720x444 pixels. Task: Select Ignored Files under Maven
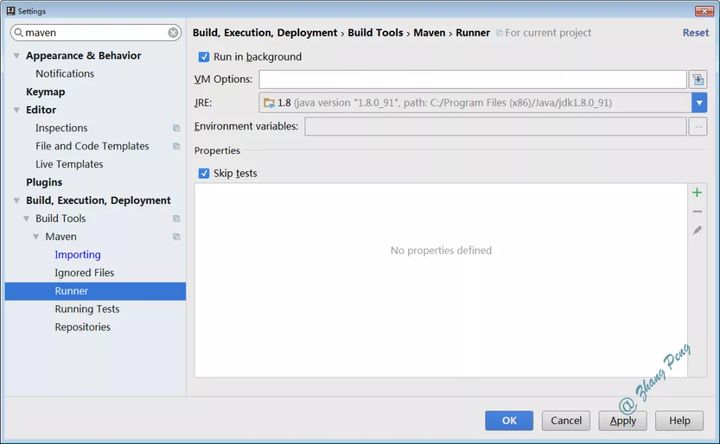84,273
